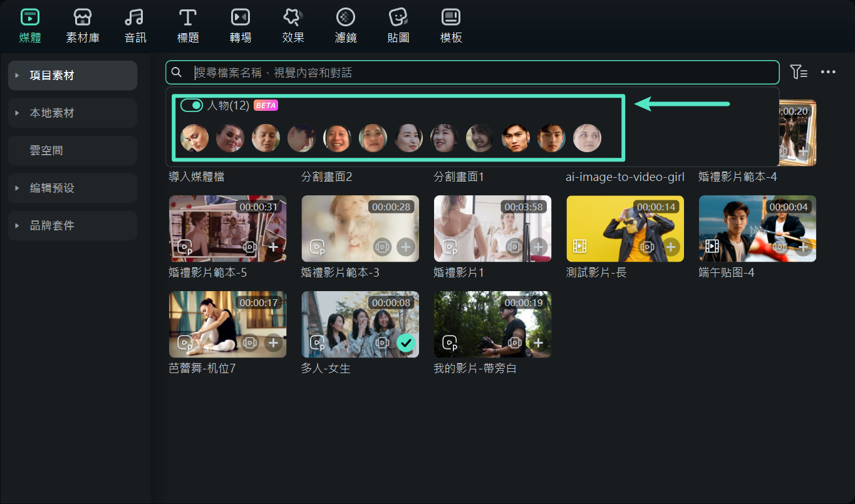This screenshot has height=504, width=855.
Task: Focus the 搜尋檔案名稱 search field
Action: (x=472, y=73)
